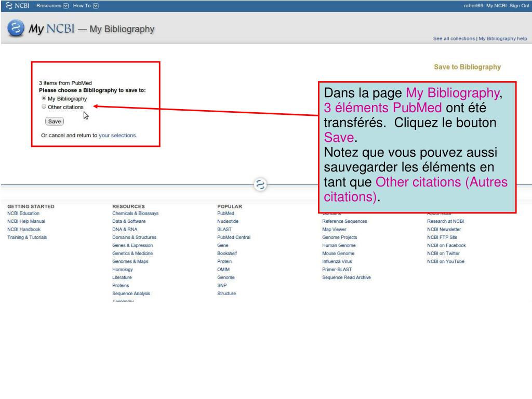Click Sign Out

click(519, 5)
